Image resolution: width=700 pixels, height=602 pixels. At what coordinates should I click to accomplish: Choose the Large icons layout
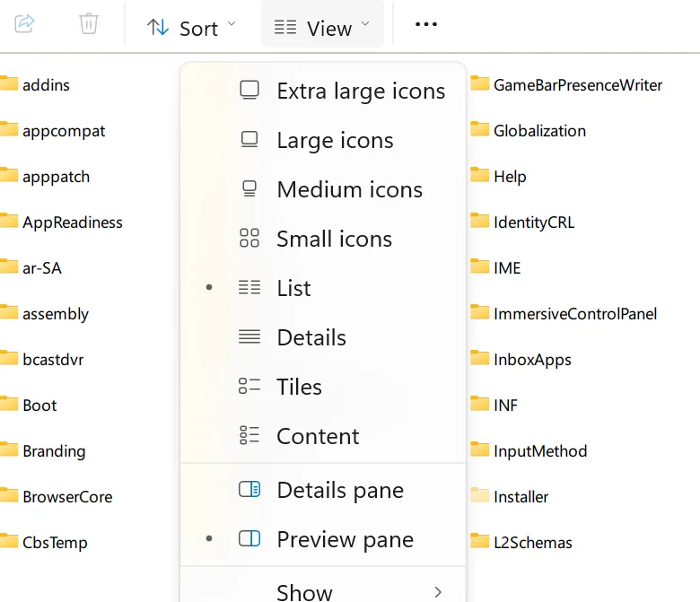pos(323,140)
